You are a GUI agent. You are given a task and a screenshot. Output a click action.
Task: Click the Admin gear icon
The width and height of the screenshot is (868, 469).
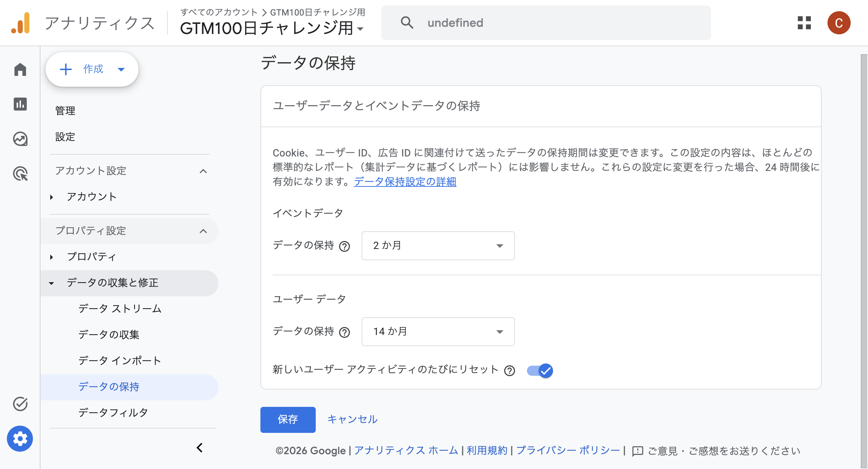pyautogui.click(x=20, y=439)
